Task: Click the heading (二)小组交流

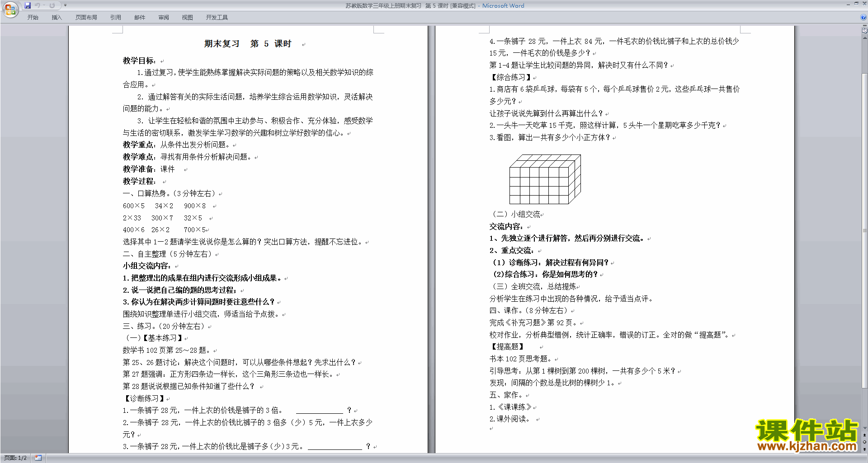Action: tap(516, 214)
